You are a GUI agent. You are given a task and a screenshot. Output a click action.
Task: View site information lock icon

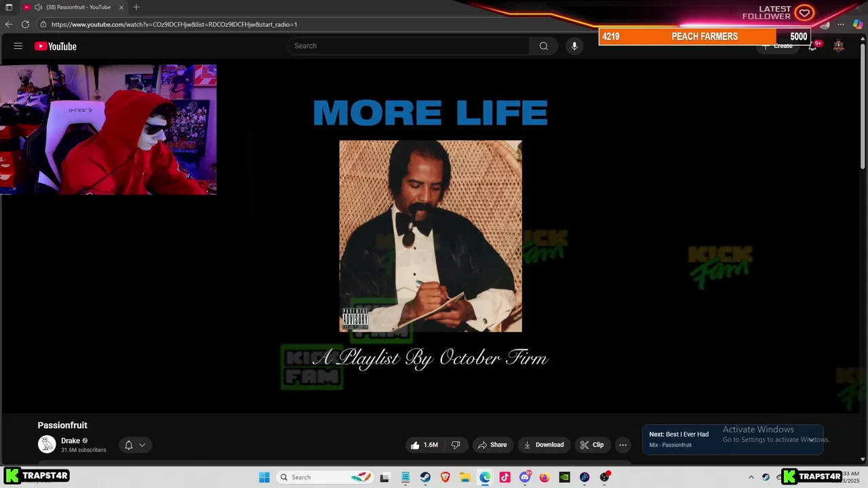point(43,24)
